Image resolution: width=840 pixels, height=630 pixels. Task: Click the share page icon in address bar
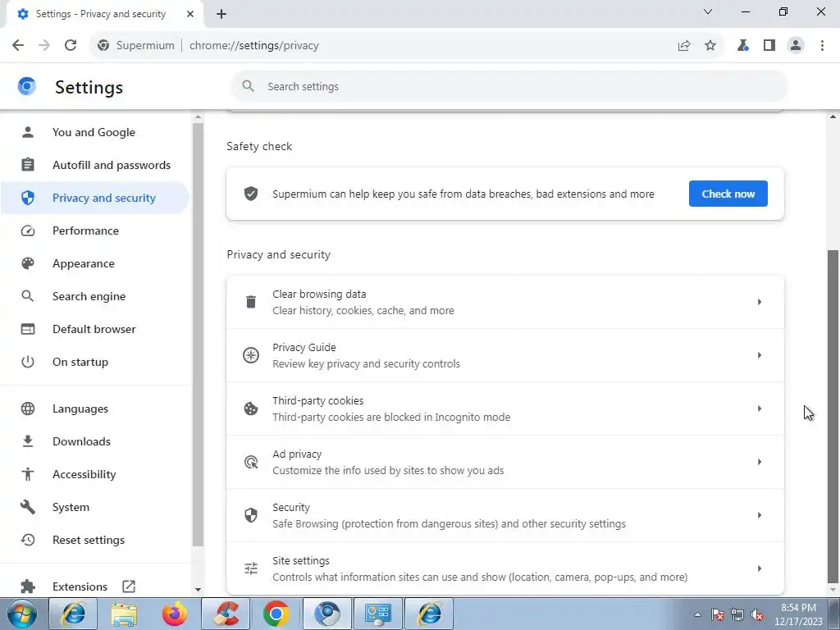tap(684, 46)
